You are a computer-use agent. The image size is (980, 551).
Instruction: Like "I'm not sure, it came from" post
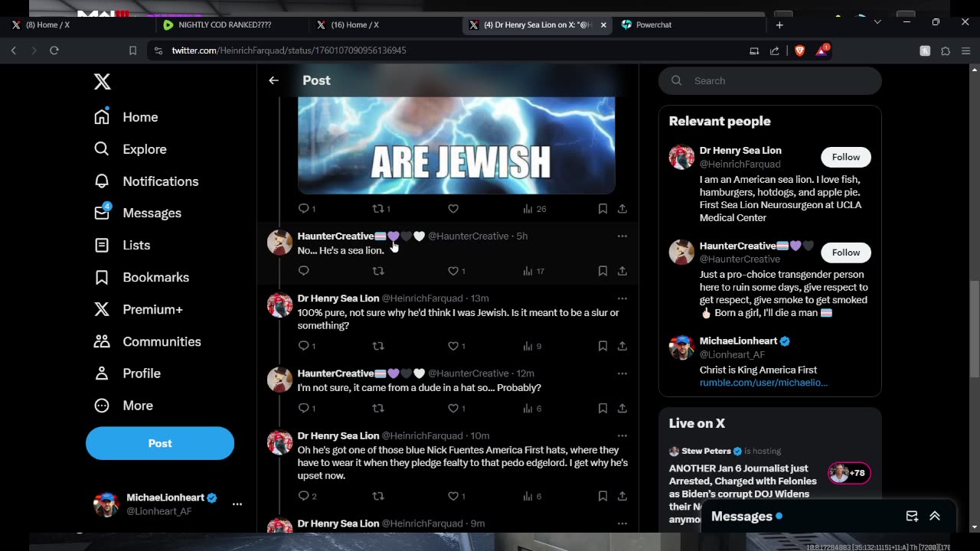tap(456, 409)
